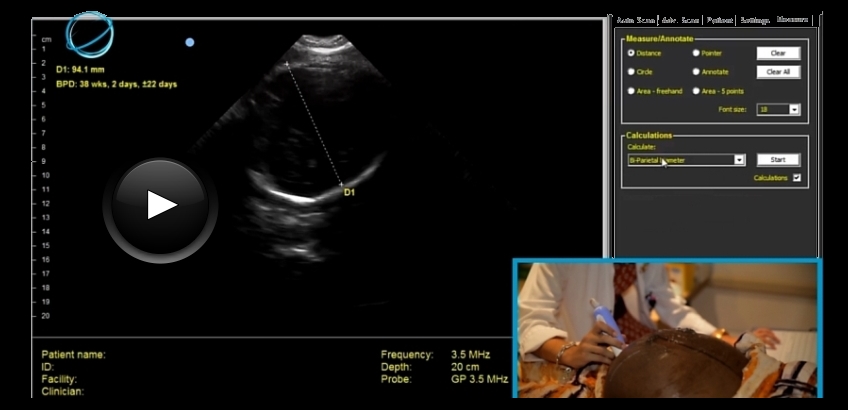Viewport: 848px width, 410px height.
Task: Open the Settings tab
Action: click(x=754, y=20)
